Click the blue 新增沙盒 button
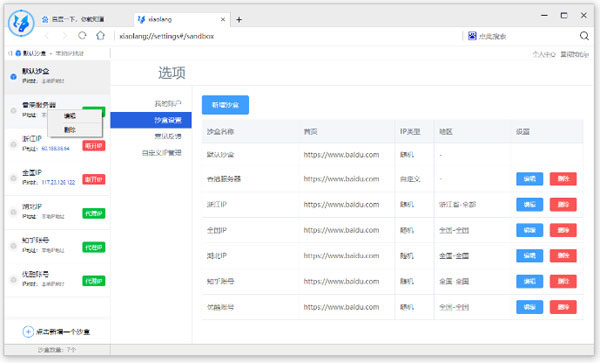Screen dimensions: 600x363 (225, 105)
